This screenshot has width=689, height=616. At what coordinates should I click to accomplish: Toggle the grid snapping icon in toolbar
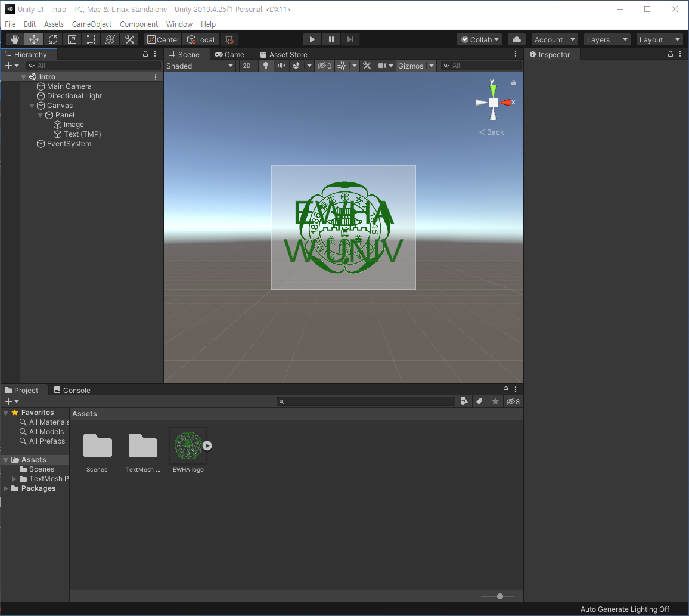229,39
